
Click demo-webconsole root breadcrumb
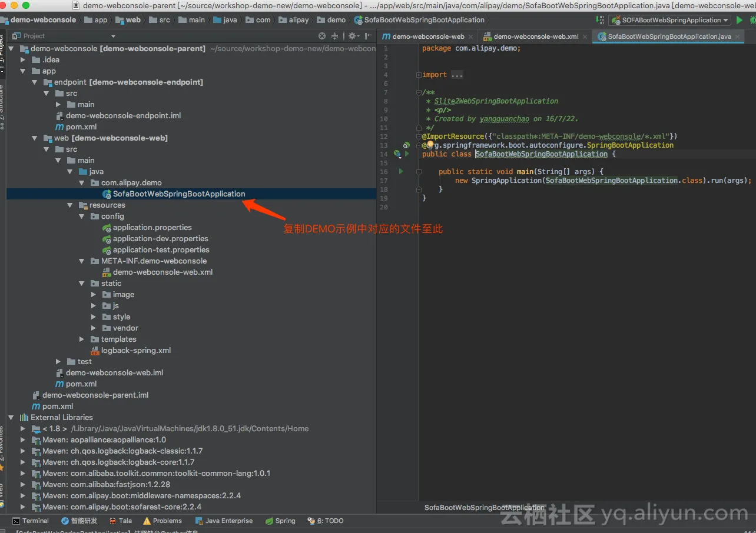38,20
